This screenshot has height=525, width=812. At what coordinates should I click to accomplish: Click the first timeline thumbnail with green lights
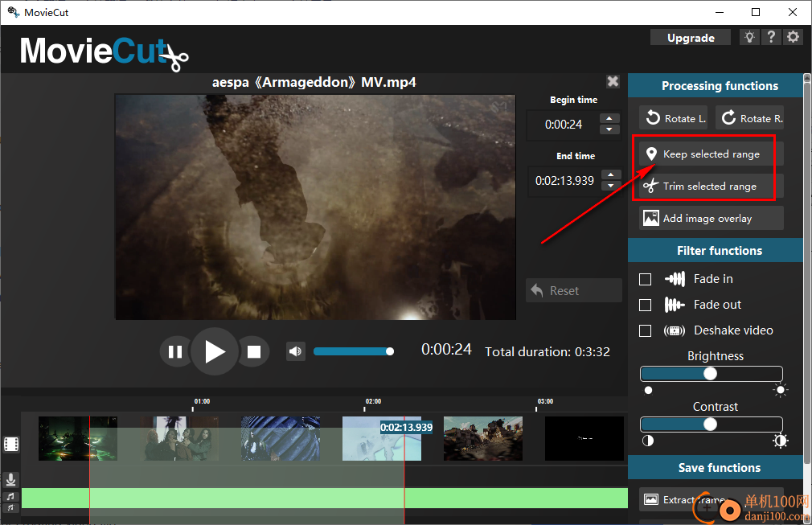(x=78, y=438)
